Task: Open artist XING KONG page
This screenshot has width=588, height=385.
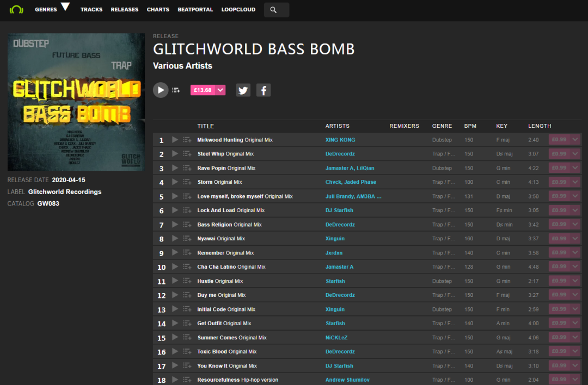Action: point(340,140)
